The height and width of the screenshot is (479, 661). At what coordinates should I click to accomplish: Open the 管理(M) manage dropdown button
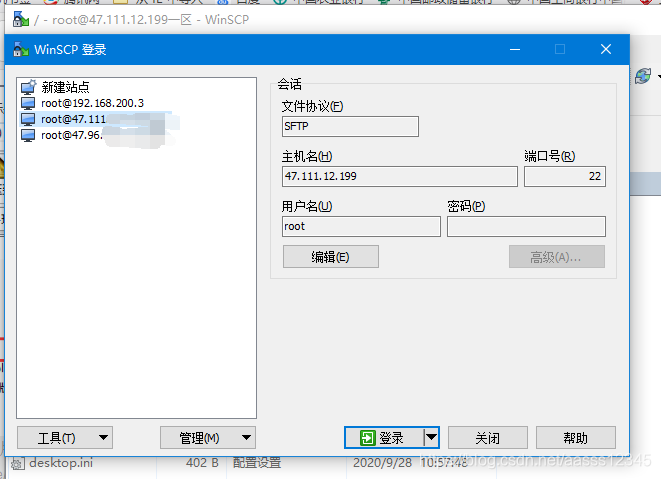point(208,438)
